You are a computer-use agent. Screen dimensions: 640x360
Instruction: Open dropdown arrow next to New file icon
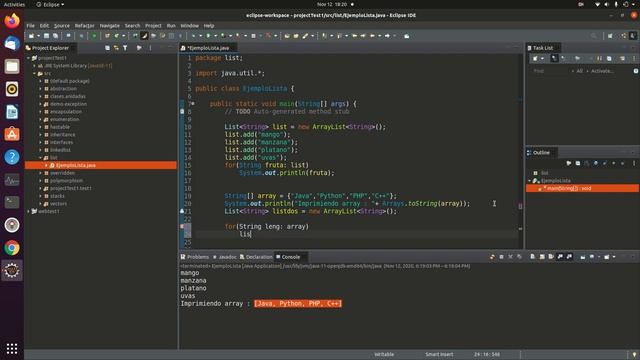(38, 36)
